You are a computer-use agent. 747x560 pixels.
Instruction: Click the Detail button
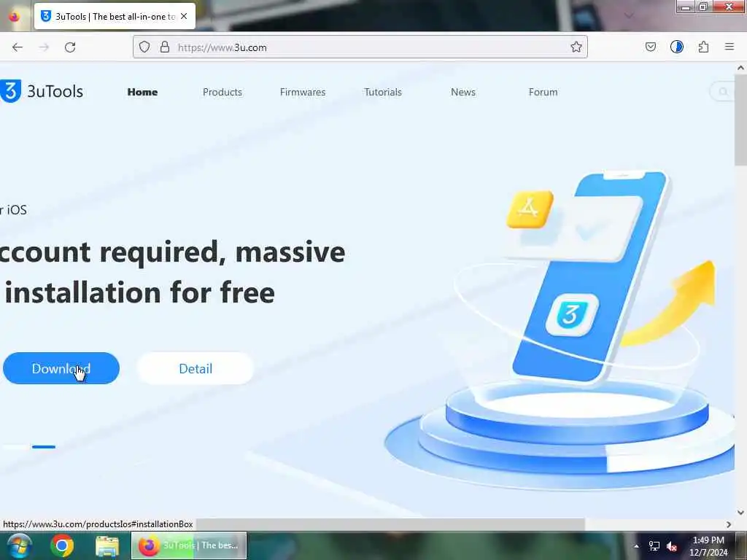196,368
